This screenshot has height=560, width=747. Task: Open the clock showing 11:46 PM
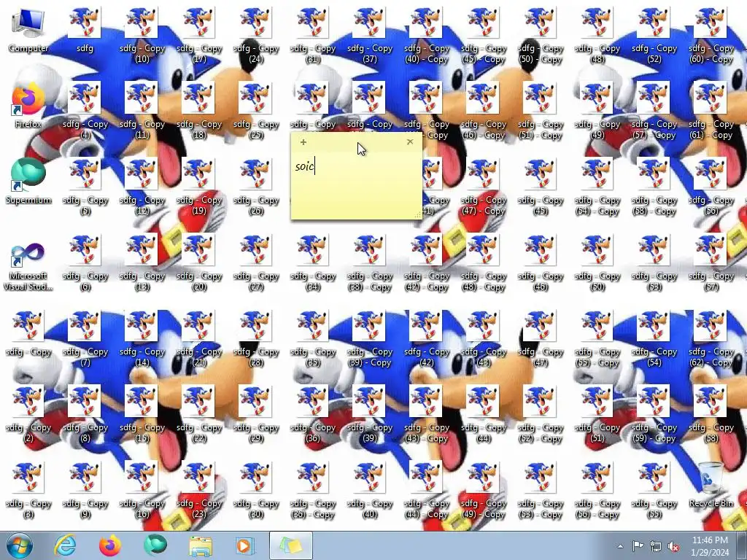tap(710, 546)
